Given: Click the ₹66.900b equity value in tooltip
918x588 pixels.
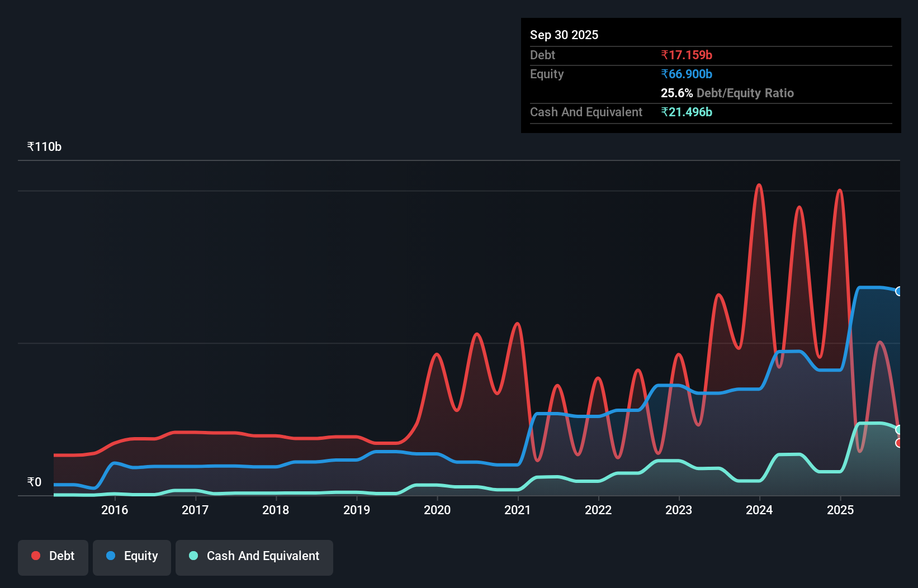Looking at the screenshot, I should [x=687, y=74].
